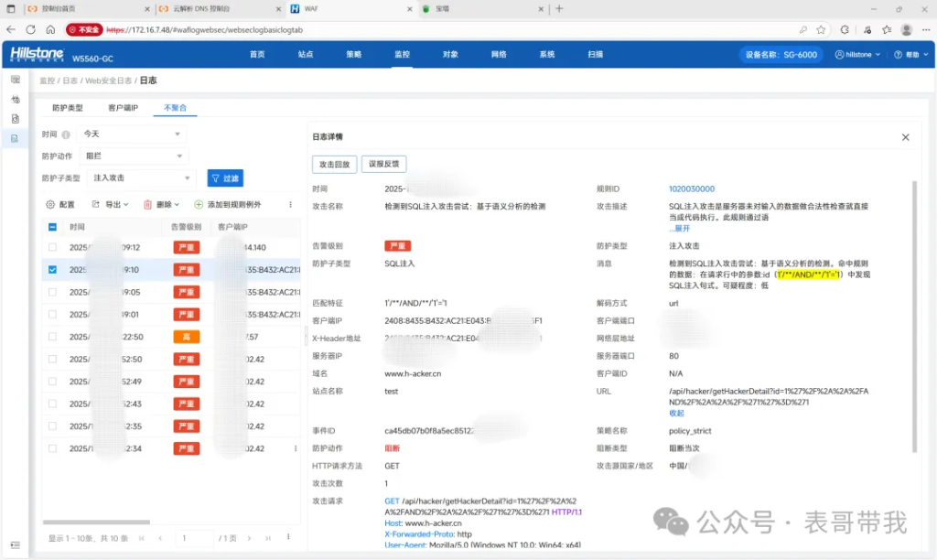This screenshot has height=560, width=937.
Task: Open the 导出 export dropdown
Action: [x=111, y=205]
